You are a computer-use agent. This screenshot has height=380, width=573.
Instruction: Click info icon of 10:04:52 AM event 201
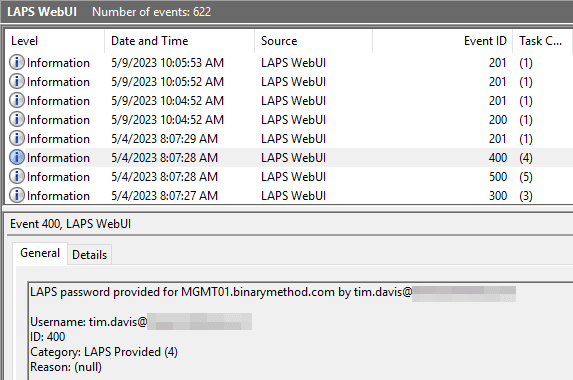(x=17, y=100)
